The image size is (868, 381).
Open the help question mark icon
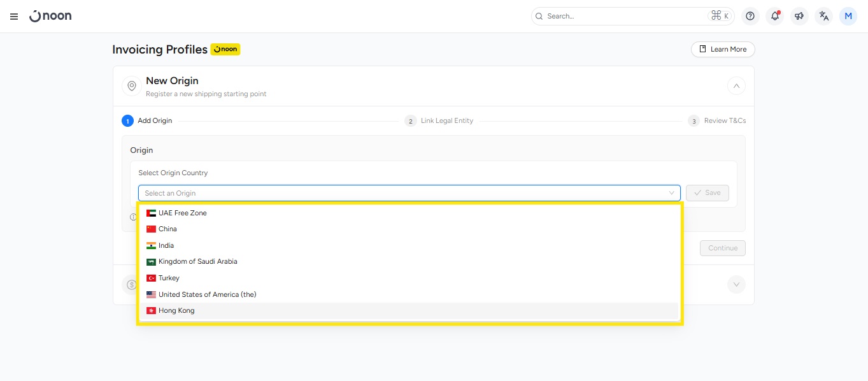pos(750,17)
